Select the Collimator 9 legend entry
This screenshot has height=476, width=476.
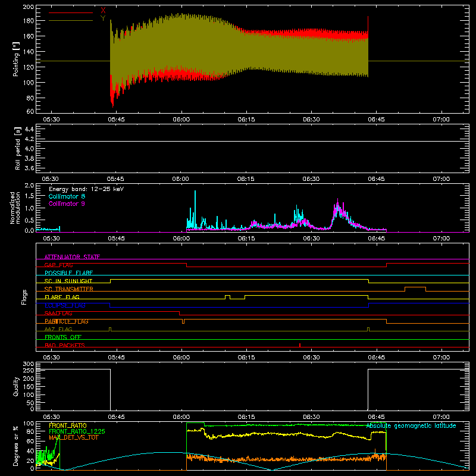(67, 203)
